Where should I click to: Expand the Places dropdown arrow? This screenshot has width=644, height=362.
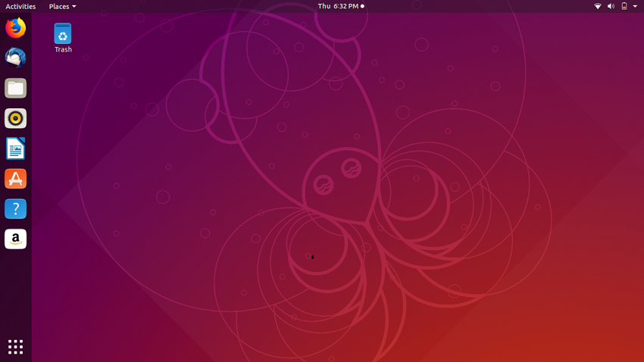click(74, 7)
